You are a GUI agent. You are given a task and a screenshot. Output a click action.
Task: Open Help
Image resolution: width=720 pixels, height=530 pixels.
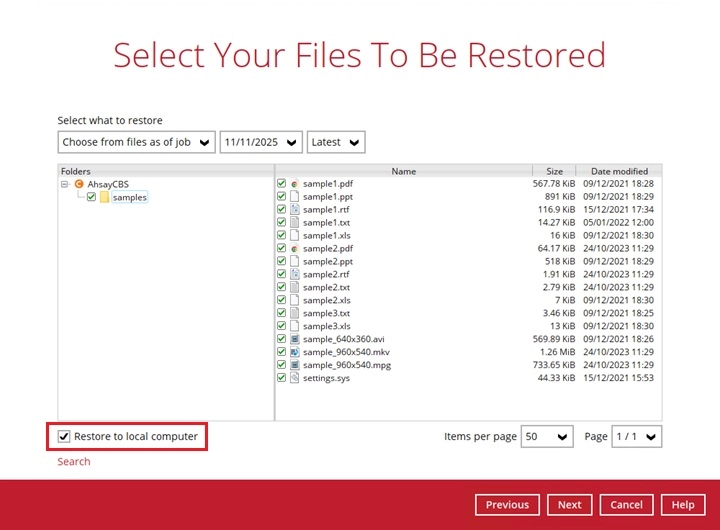tap(683, 505)
